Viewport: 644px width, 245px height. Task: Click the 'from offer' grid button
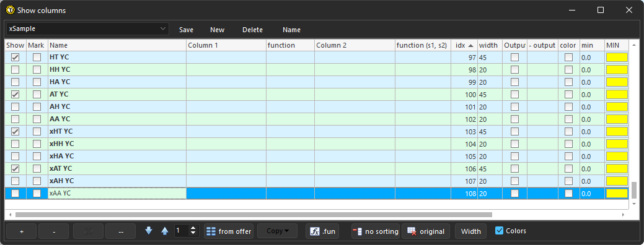[x=229, y=231]
